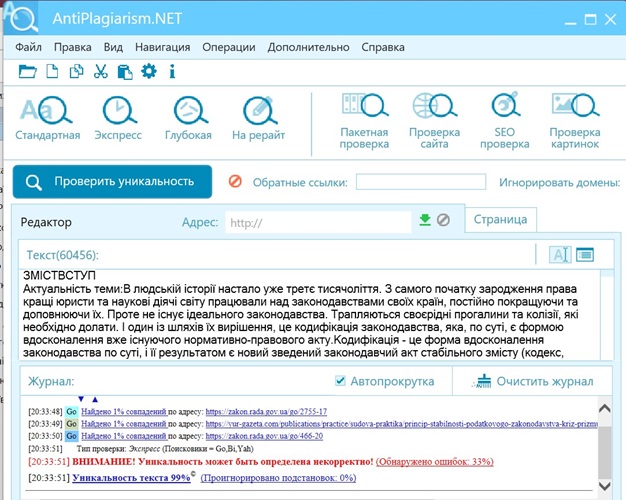This screenshot has height=500, width=626.
Task: Switch to the Страница tab
Action: pyautogui.click(x=501, y=219)
